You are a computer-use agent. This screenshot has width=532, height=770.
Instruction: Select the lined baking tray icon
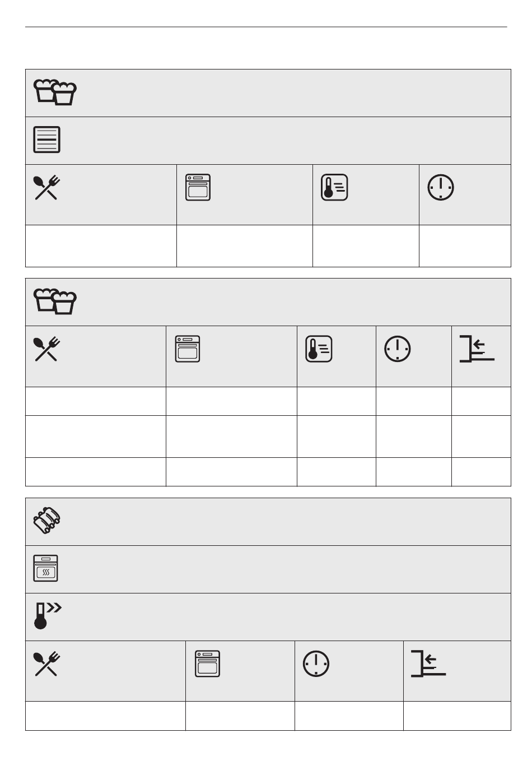(x=47, y=140)
